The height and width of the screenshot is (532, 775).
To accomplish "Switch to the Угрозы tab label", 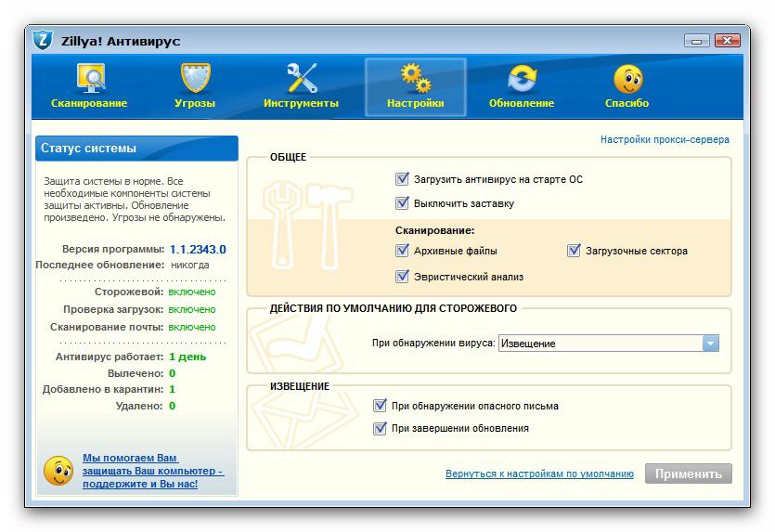I will pos(195,103).
